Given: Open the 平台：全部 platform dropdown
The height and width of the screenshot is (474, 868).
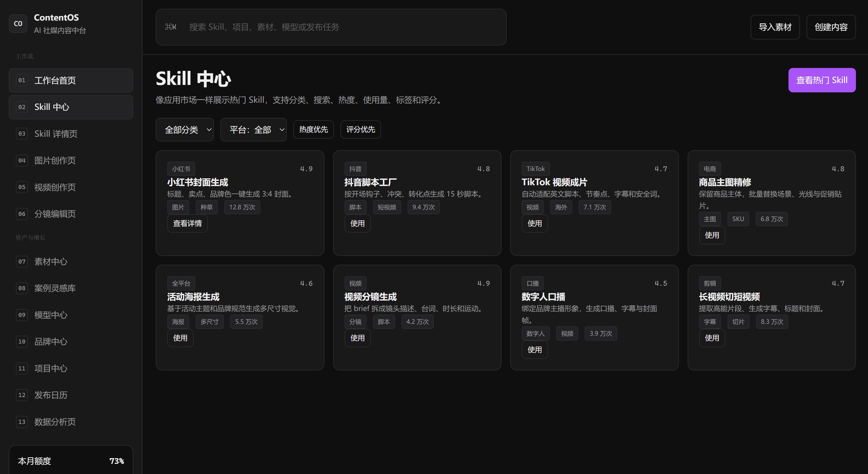Looking at the screenshot, I should [x=253, y=130].
